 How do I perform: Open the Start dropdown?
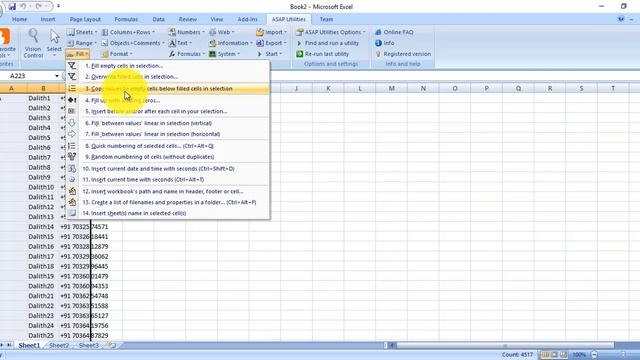click(x=269, y=54)
